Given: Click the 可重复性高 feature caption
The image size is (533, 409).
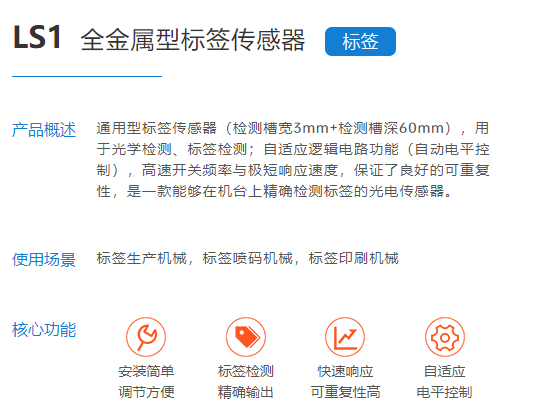Looking at the screenshot, I should click(345, 392).
